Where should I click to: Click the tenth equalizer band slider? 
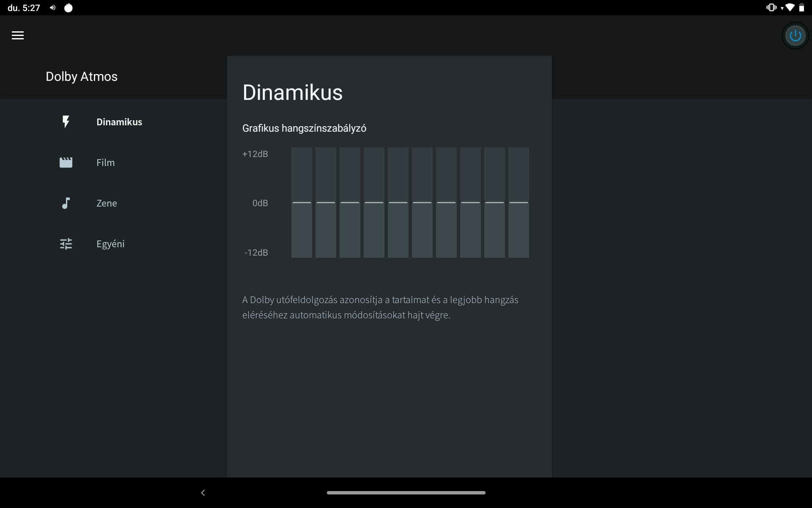click(x=518, y=202)
